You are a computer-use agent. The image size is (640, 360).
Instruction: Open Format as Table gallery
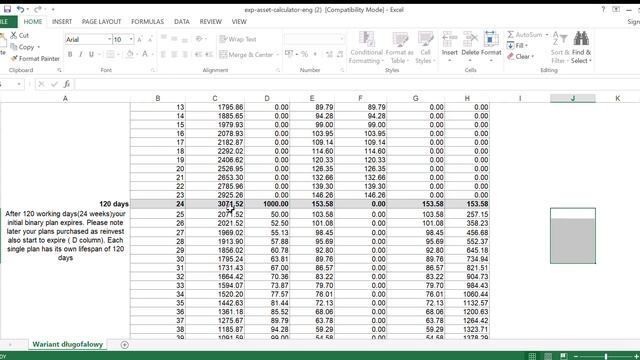coord(400,47)
